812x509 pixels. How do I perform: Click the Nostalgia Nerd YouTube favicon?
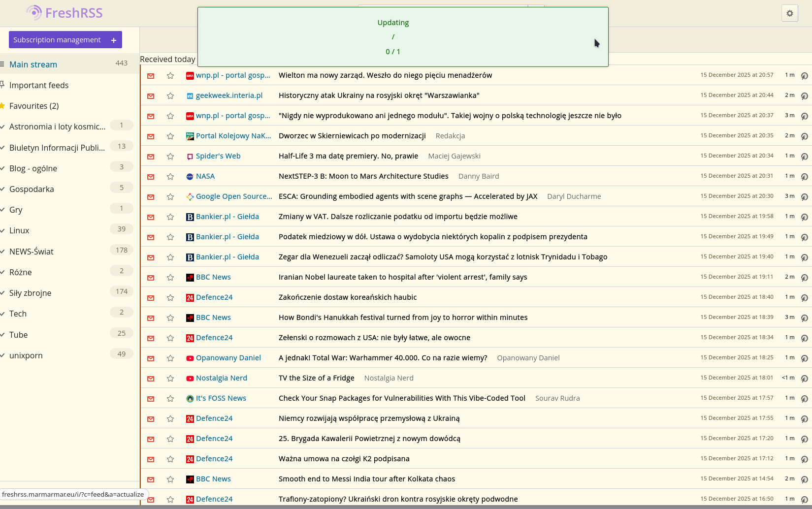(190, 378)
